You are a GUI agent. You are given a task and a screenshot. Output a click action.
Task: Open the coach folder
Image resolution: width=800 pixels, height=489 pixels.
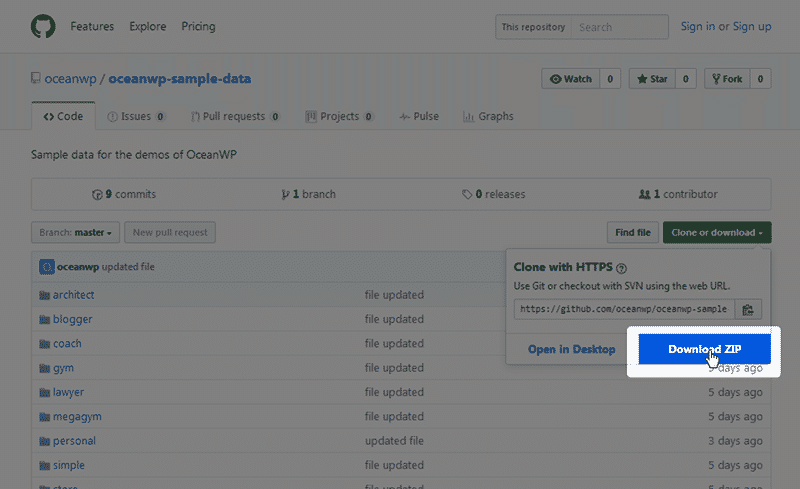[x=67, y=344]
